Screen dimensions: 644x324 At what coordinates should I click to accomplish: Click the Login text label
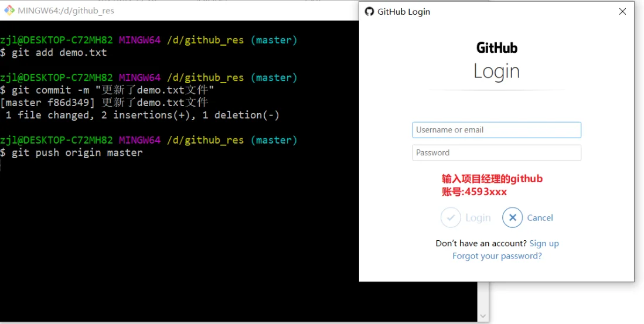point(478,218)
